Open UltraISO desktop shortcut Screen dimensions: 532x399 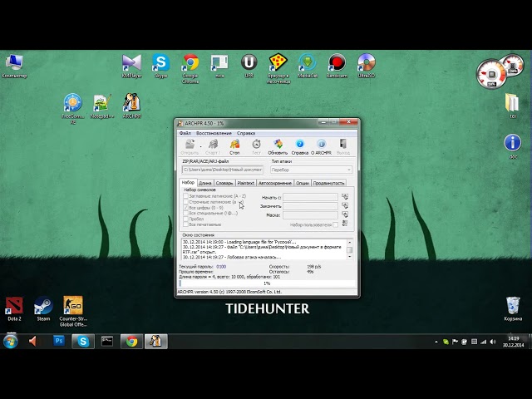pyautogui.click(x=367, y=66)
